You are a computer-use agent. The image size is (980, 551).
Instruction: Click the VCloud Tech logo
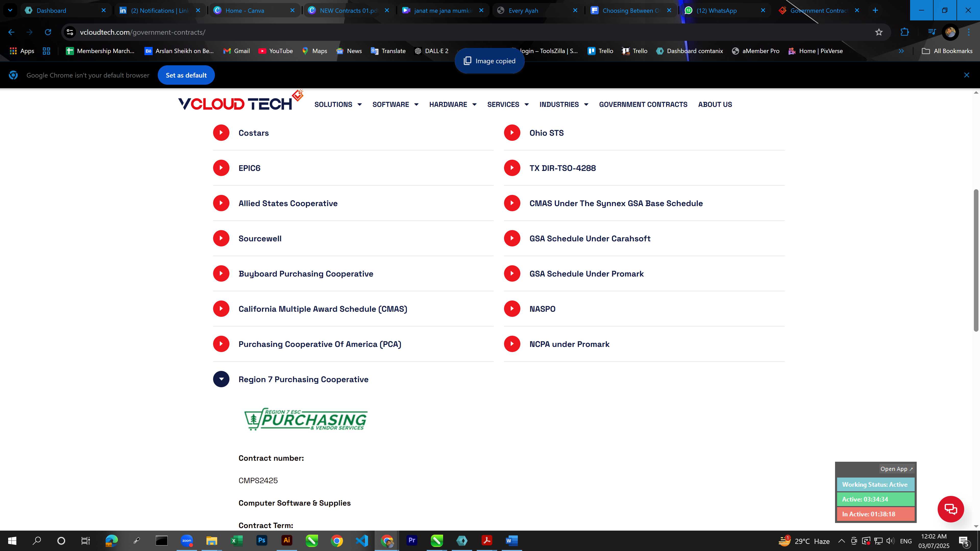[240, 101]
